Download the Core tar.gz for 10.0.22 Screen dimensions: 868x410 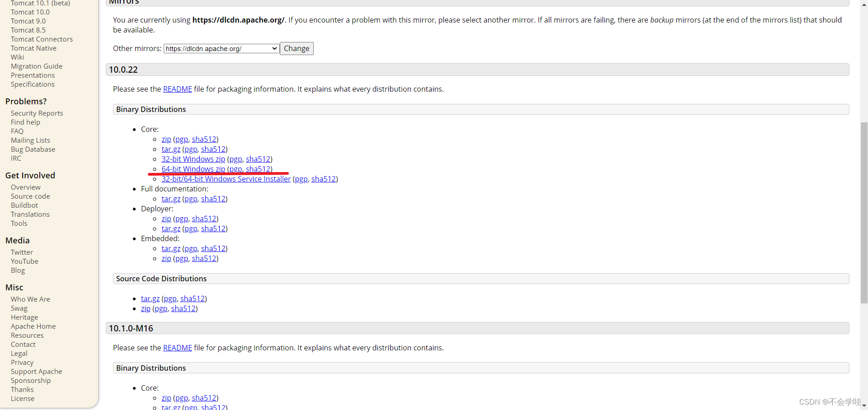pos(171,149)
